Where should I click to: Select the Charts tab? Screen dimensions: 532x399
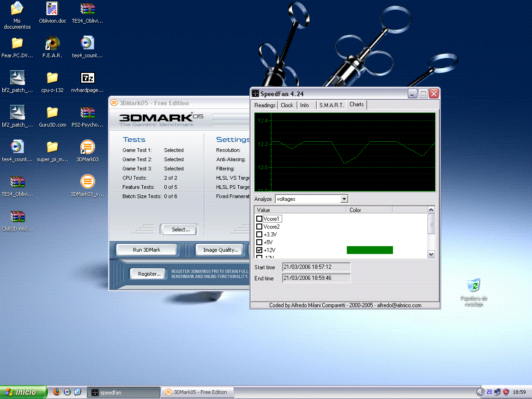357,104
